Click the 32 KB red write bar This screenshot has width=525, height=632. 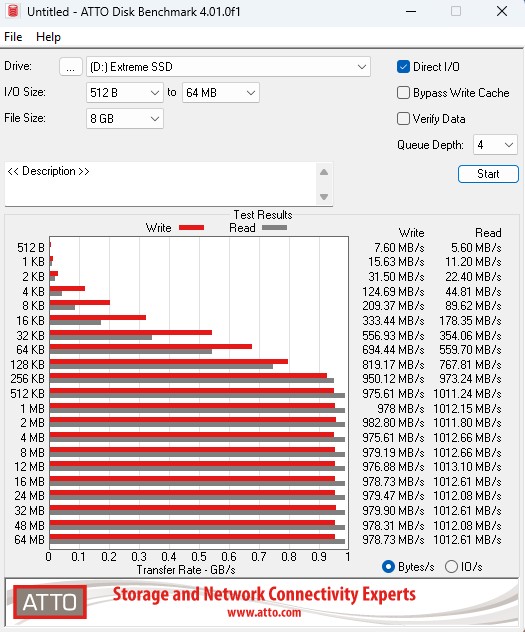coord(131,333)
